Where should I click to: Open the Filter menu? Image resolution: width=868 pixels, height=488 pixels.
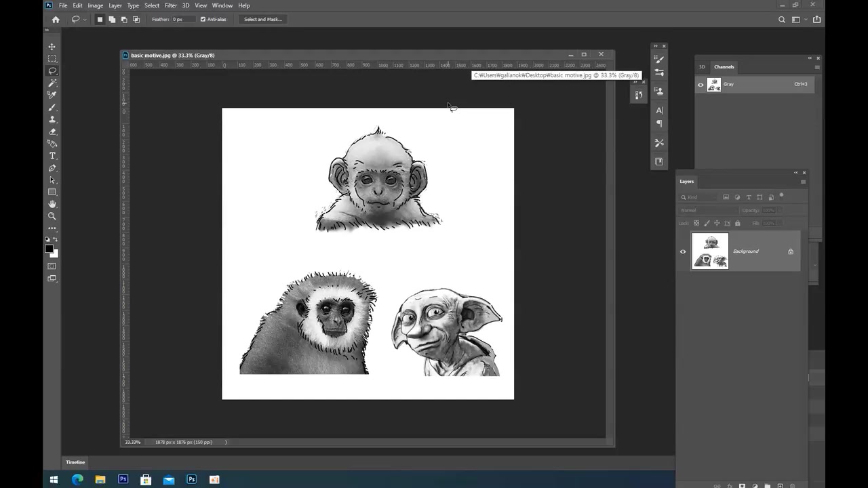pos(170,5)
